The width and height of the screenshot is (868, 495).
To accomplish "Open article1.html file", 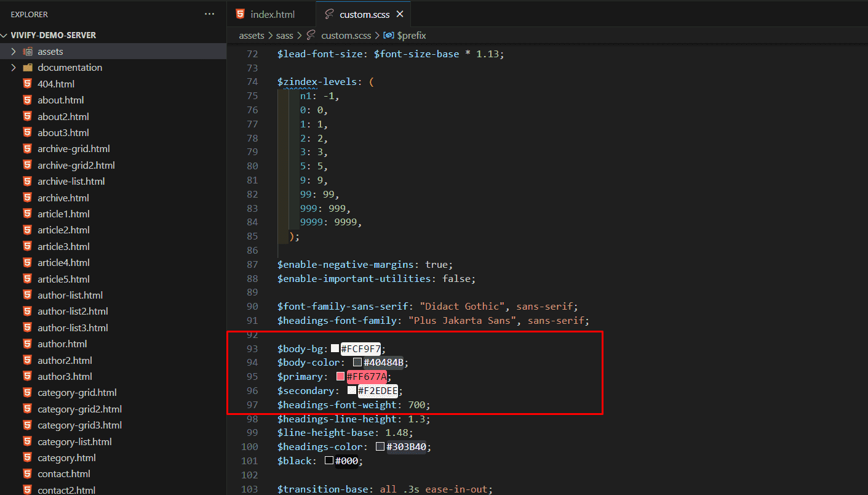I will click(x=63, y=214).
